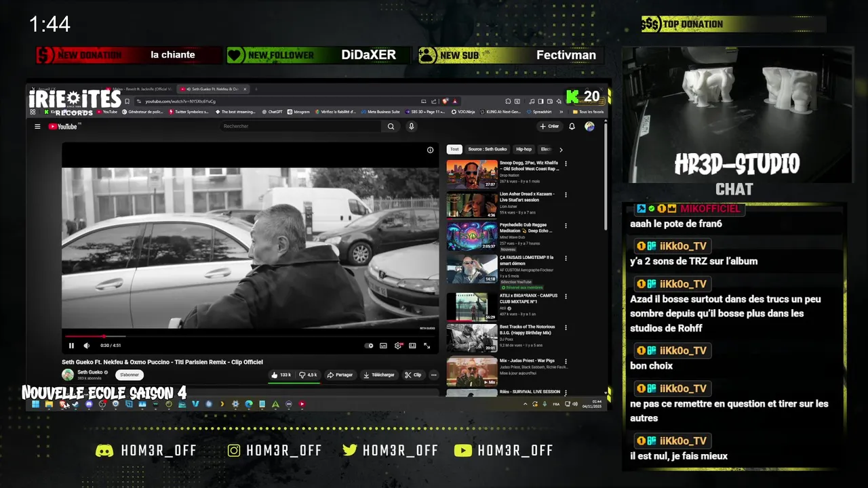The width and height of the screenshot is (868, 488).
Task: Open player settings gear
Action: click(x=398, y=346)
